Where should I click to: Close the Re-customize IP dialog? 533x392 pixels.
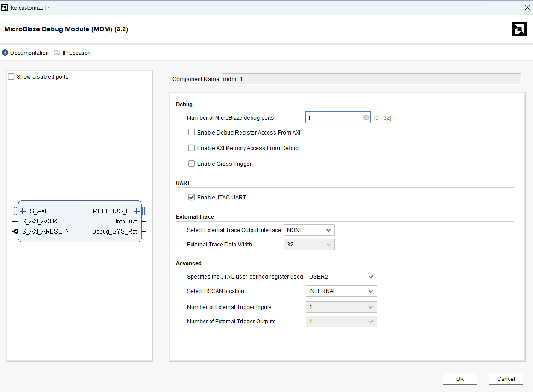(527, 7)
